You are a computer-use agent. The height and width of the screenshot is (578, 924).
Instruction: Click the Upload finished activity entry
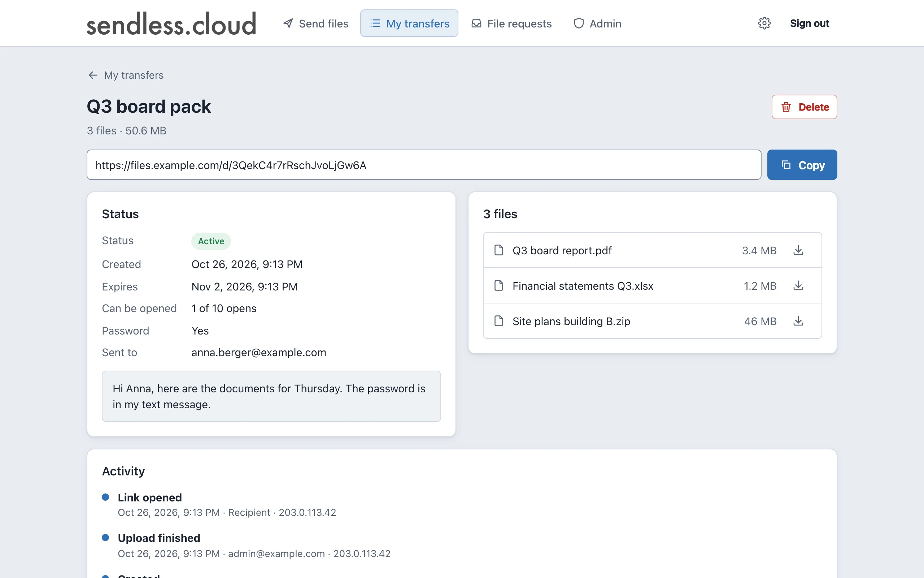159,538
